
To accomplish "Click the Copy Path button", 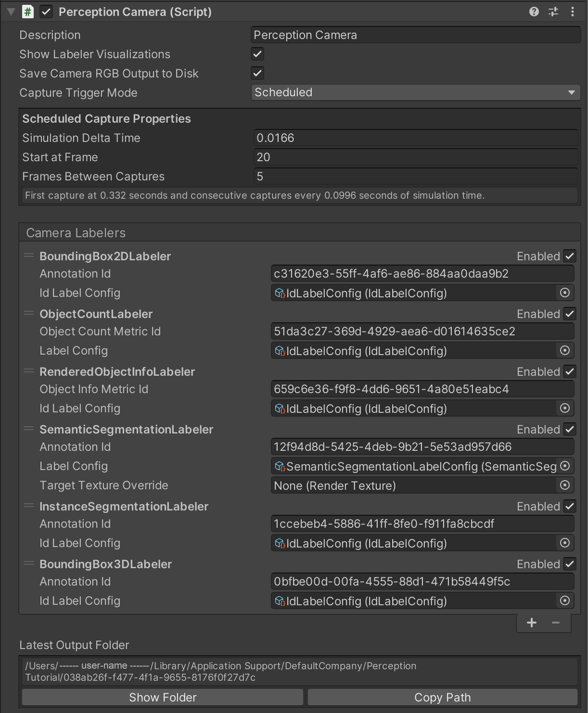I will point(442,697).
